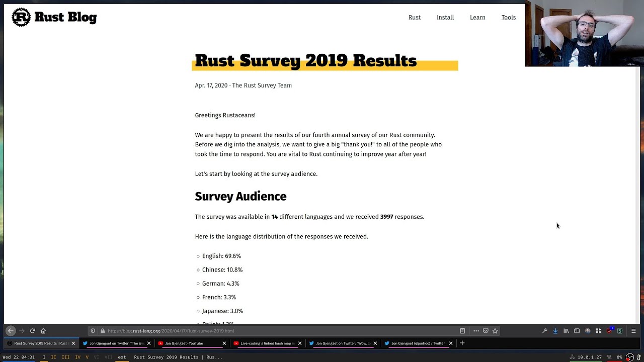Screen dimensions: 644x362
Task: Open the Rust link in site header
Action: coord(415,17)
